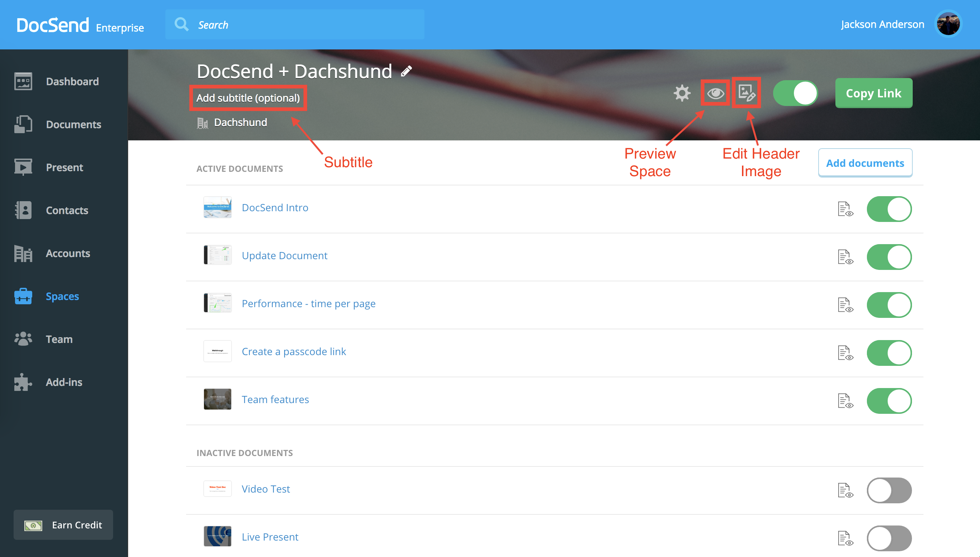Preview the space with eye icon
The width and height of the screenshot is (980, 557).
715,93
